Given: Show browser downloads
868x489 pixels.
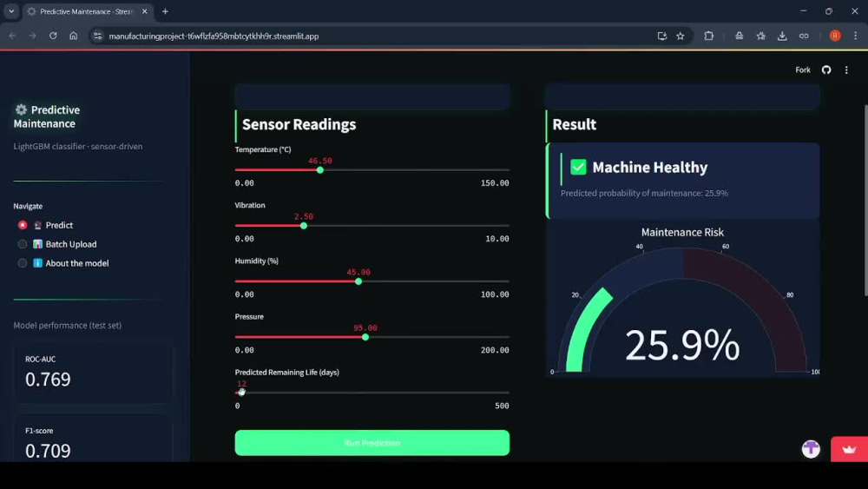Looking at the screenshot, I should [782, 36].
